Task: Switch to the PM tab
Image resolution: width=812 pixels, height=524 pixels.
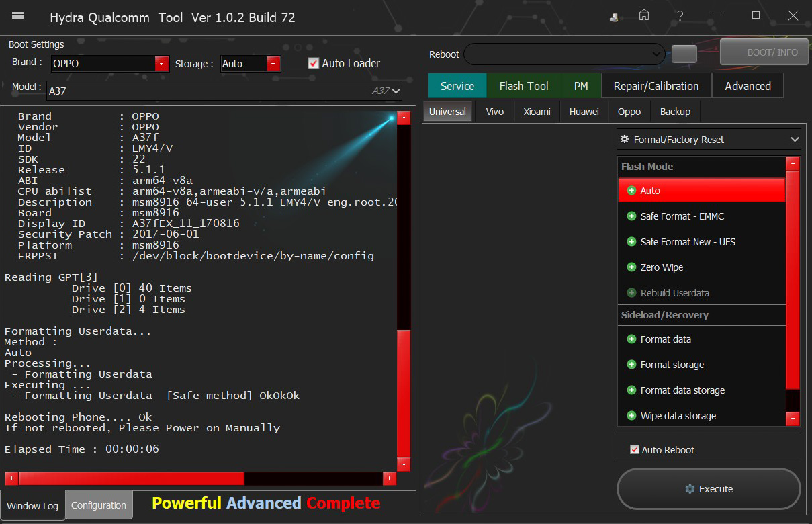Action: 581,86
